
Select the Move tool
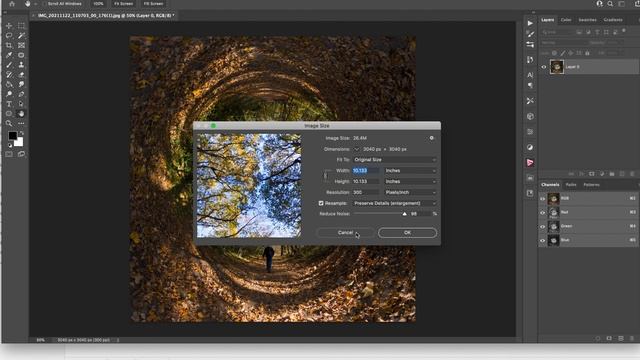pos(9,25)
